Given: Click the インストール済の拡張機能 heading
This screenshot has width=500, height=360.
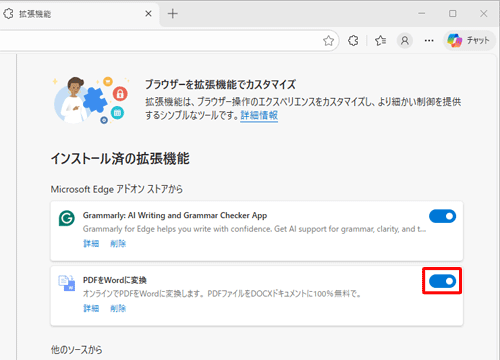Looking at the screenshot, I should click(120, 158).
